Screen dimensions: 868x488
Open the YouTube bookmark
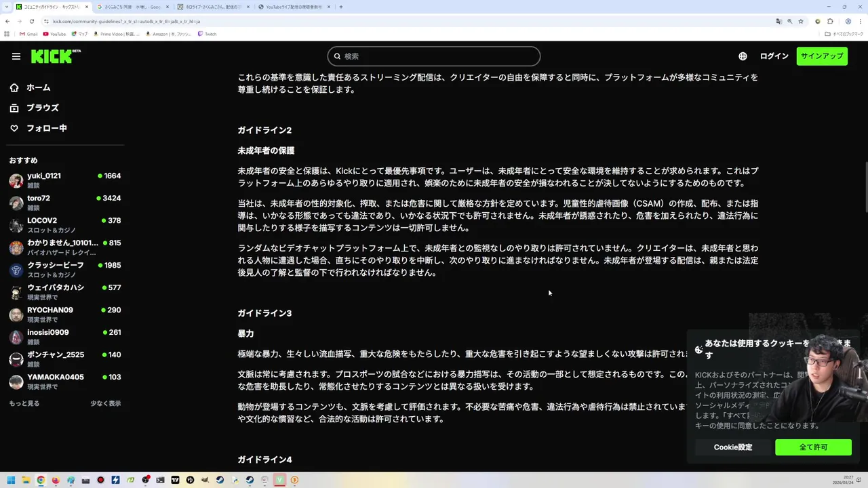tap(54, 34)
